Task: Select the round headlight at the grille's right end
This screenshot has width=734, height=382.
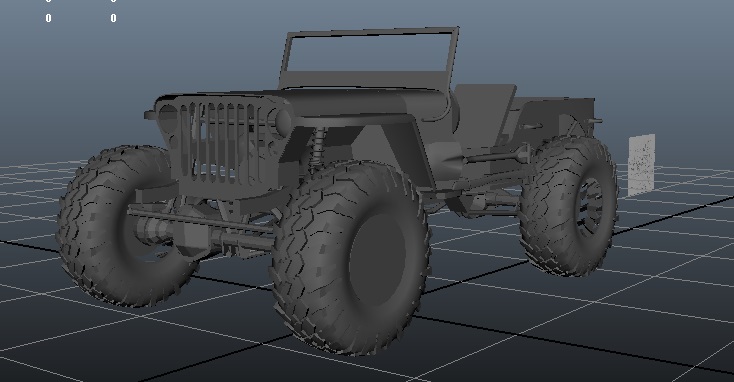Action: 283,122
